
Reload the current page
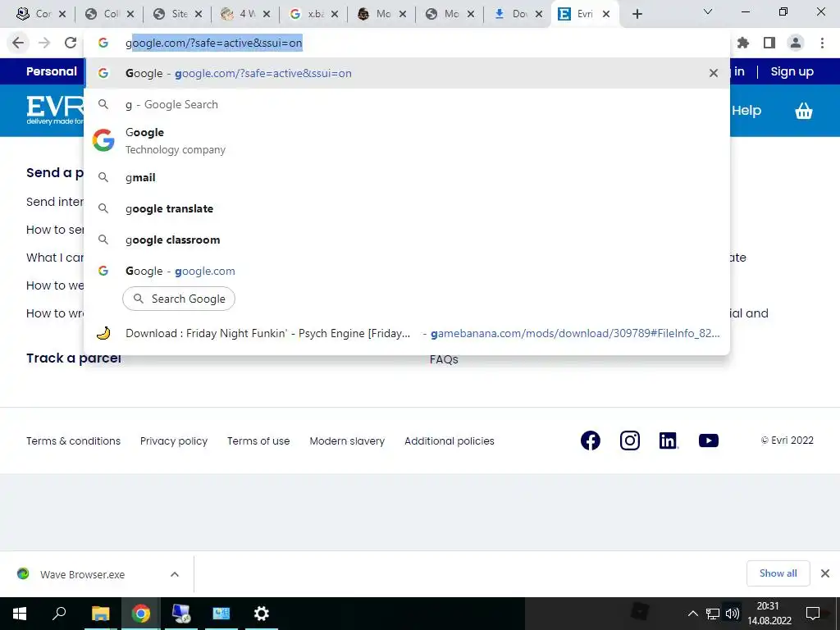71,43
